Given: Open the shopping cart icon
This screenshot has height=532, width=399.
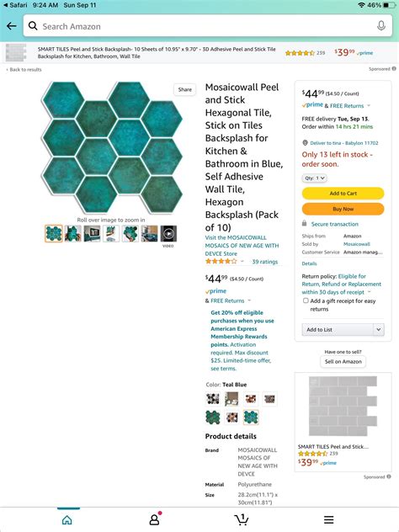Looking at the screenshot, I should [x=242, y=519].
